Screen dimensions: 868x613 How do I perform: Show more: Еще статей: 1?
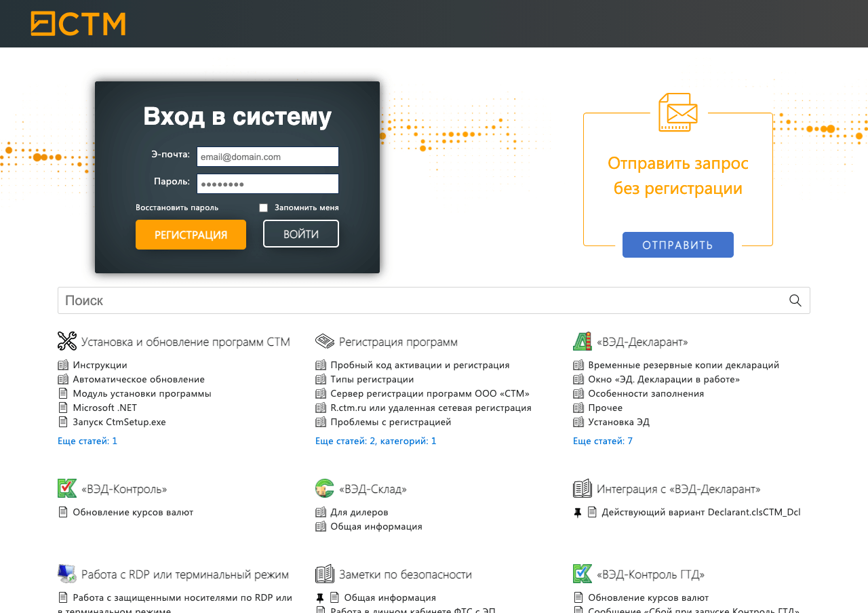point(87,441)
